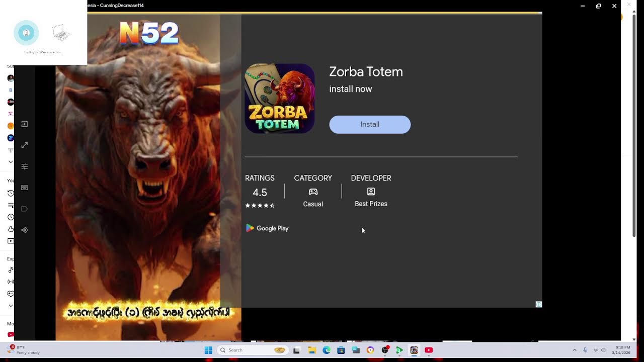Open Microsoft Store from the taskbar

tap(341, 350)
